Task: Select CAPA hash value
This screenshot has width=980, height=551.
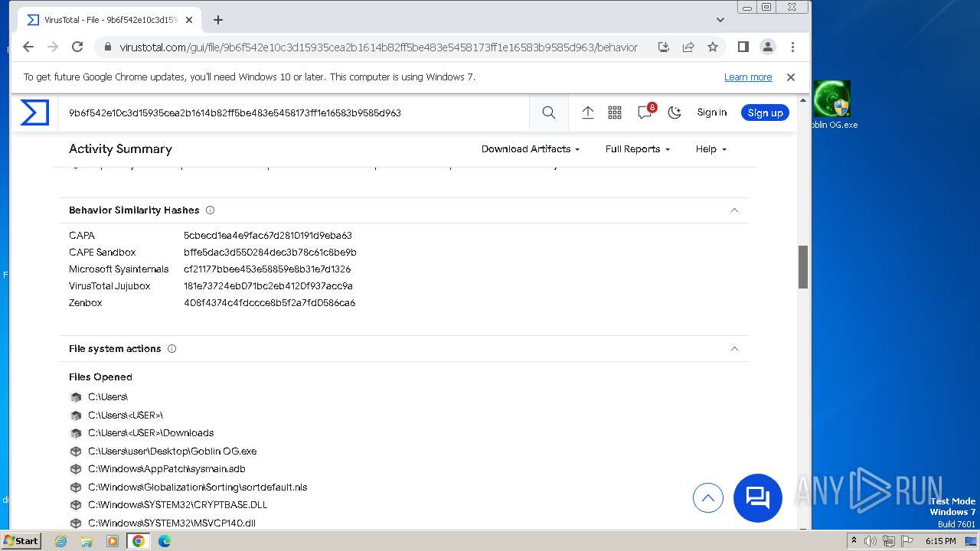Action: coord(268,236)
